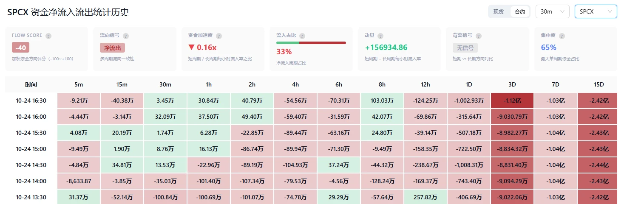Click the -100.84万 cell

pos(165,197)
